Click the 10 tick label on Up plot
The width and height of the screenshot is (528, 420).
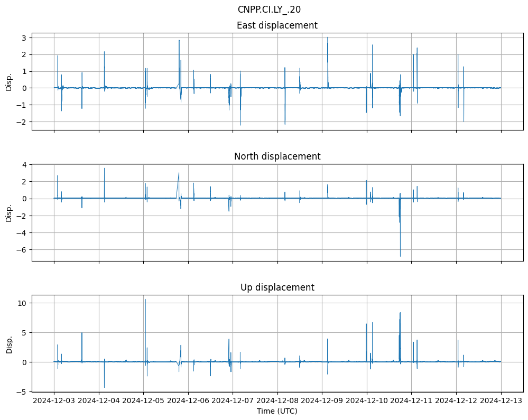[x=23, y=303]
